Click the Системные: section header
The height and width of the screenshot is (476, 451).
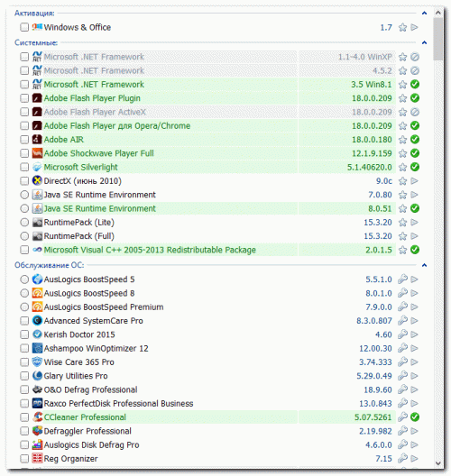point(36,42)
